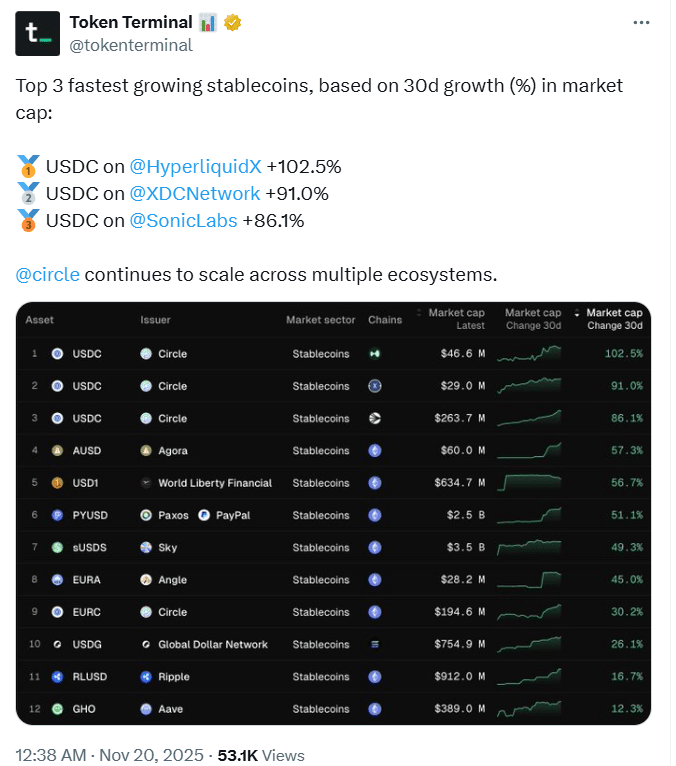This screenshot has width=676, height=766.
Task: Open the @SonicLabs mention link
Action: coord(183,220)
